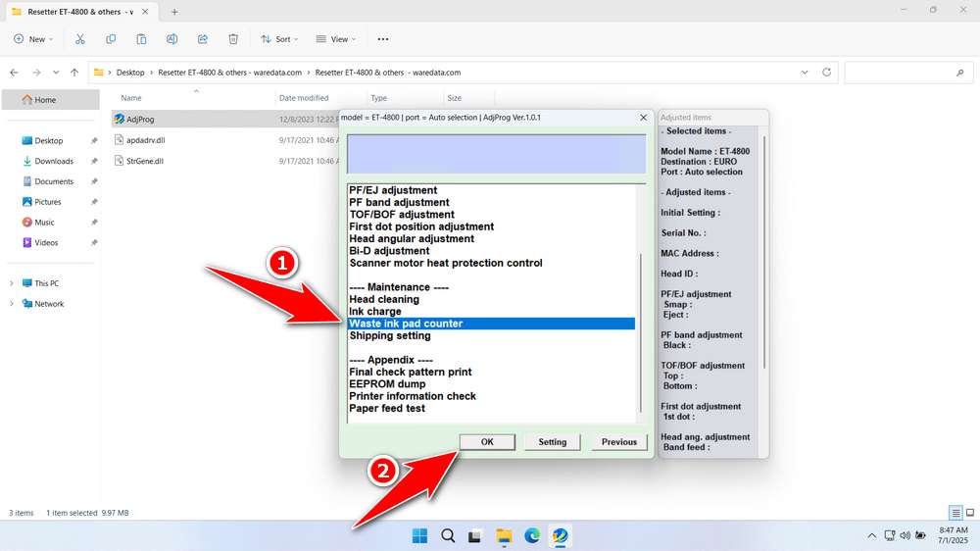
Task: Click the Rename icon in Explorer toolbar
Action: click(x=171, y=39)
